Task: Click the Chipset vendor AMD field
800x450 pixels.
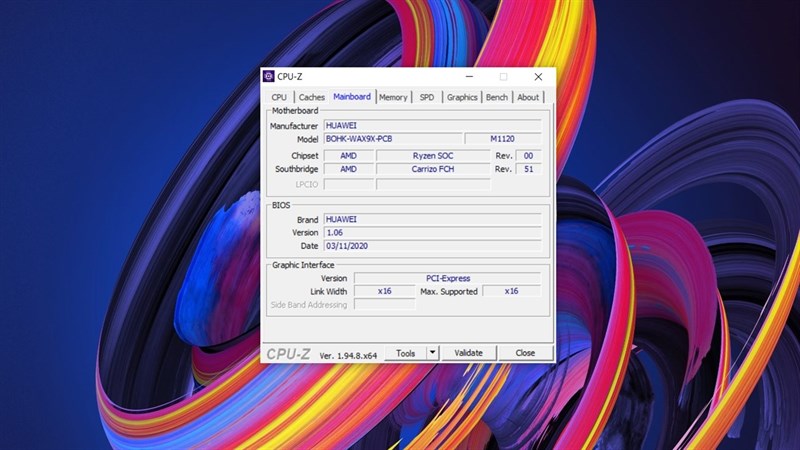Action: (348, 156)
